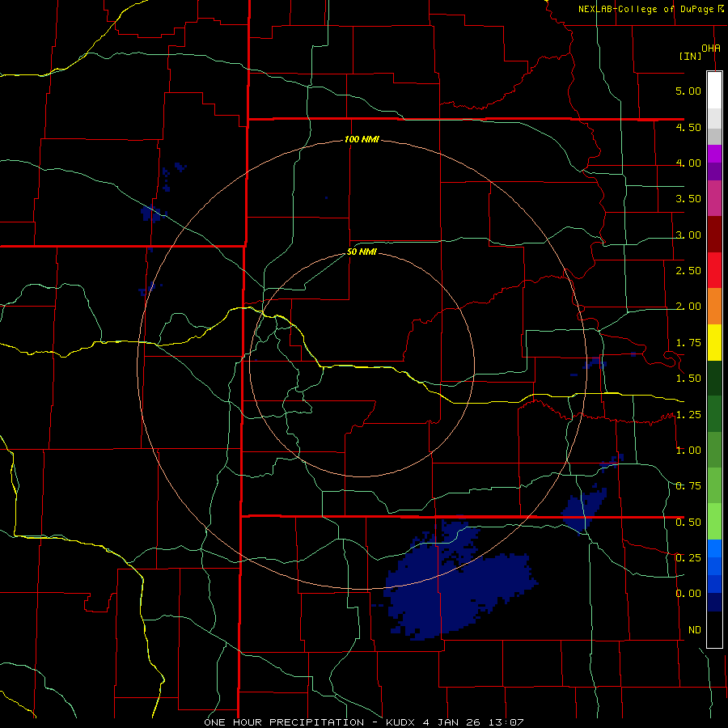Click the 0.00 legend value
Screen dimensions: 728x728
coord(688,594)
